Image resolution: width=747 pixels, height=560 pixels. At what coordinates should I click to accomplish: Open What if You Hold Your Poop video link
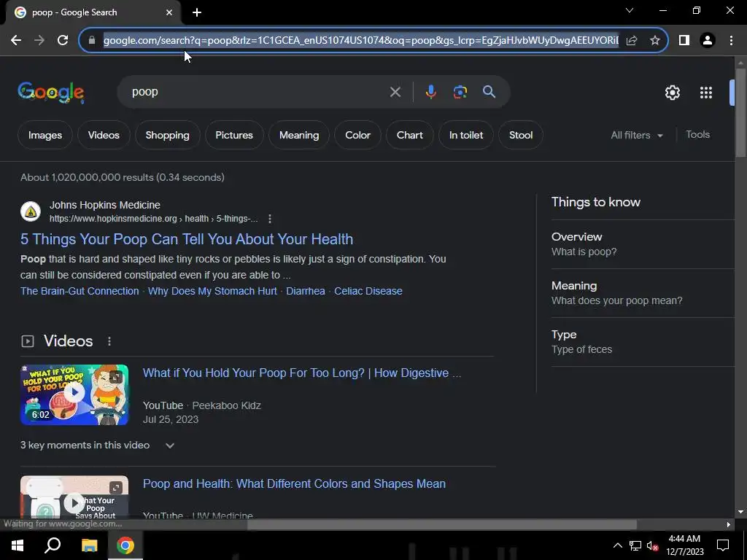pyautogui.click(x=302, y=373)
